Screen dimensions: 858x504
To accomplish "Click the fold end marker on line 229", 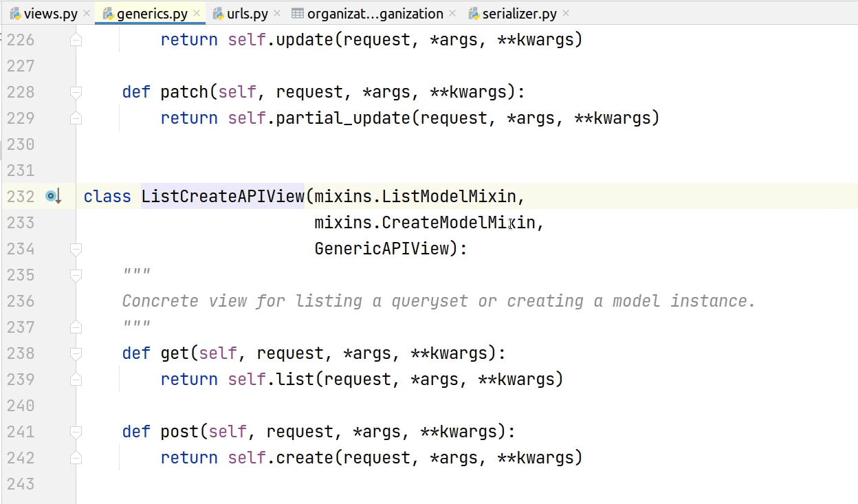I will (76, 118).
